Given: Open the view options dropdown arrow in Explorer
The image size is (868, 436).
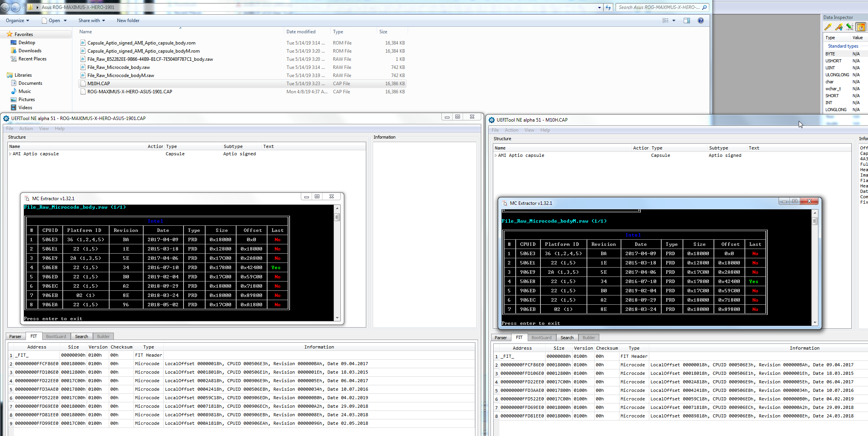Looking at the screenshot, I should 674,21.
